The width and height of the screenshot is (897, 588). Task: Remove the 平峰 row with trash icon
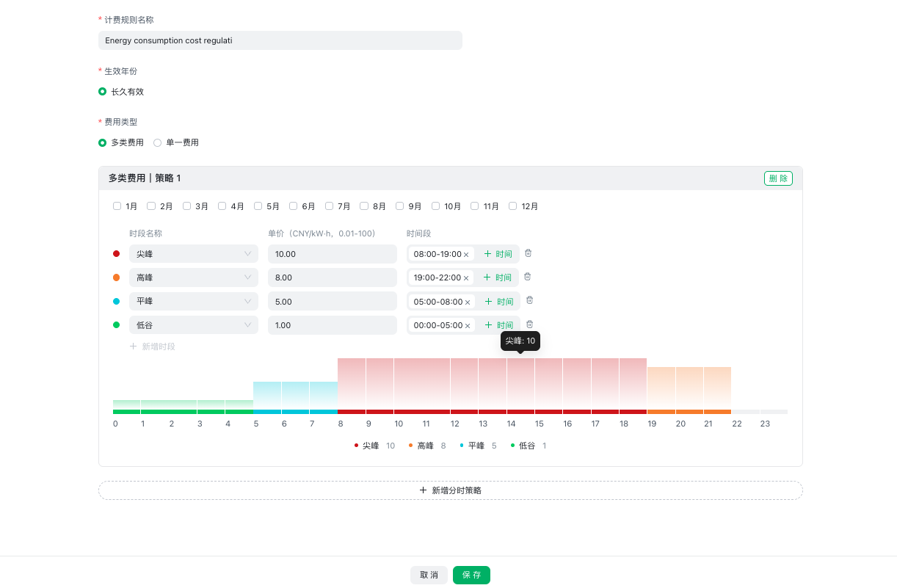pos(529,300)
